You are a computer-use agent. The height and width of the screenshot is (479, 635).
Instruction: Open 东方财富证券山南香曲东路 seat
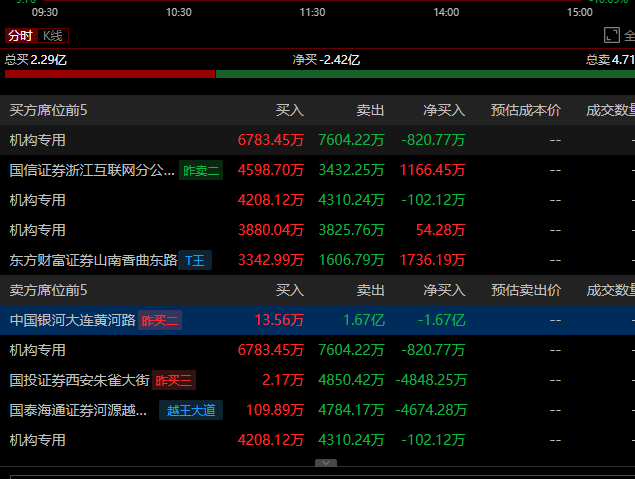pos(93,260)
